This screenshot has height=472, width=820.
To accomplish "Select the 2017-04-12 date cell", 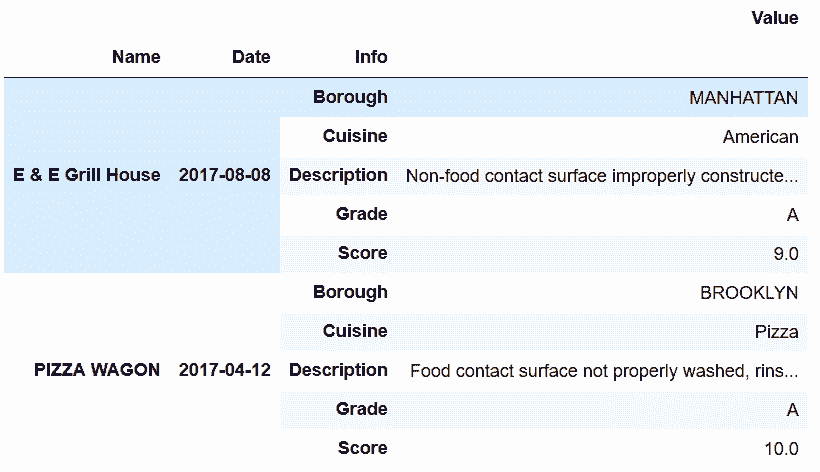I will tap(225, 370).
